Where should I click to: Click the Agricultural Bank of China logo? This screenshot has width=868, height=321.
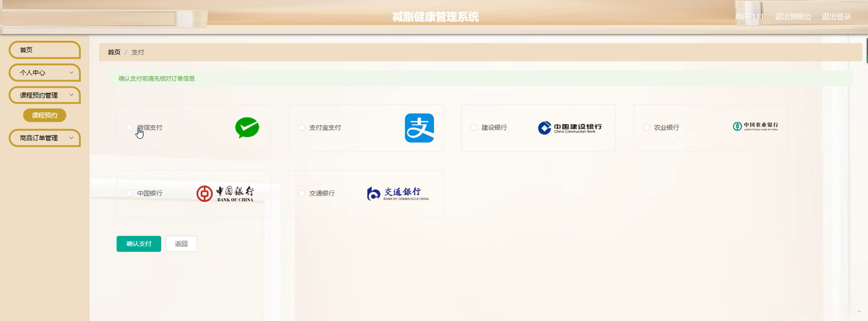(756, 126)
